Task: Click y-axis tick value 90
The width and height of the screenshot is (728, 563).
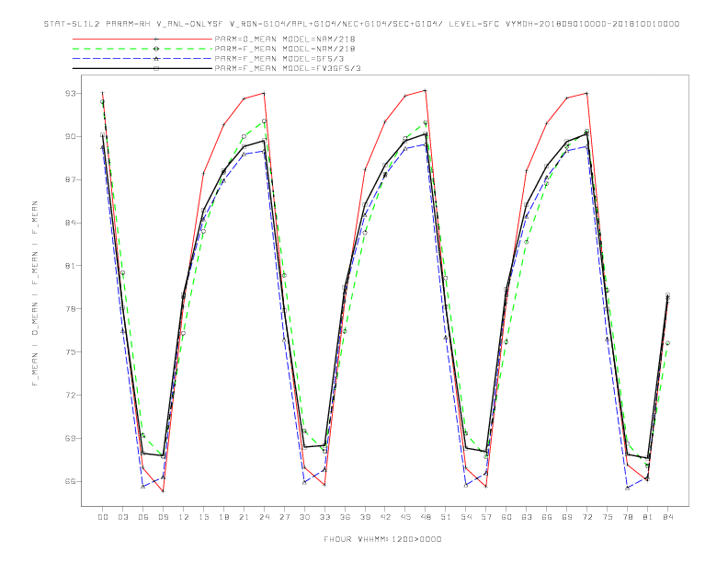Action: click(71, 136)
